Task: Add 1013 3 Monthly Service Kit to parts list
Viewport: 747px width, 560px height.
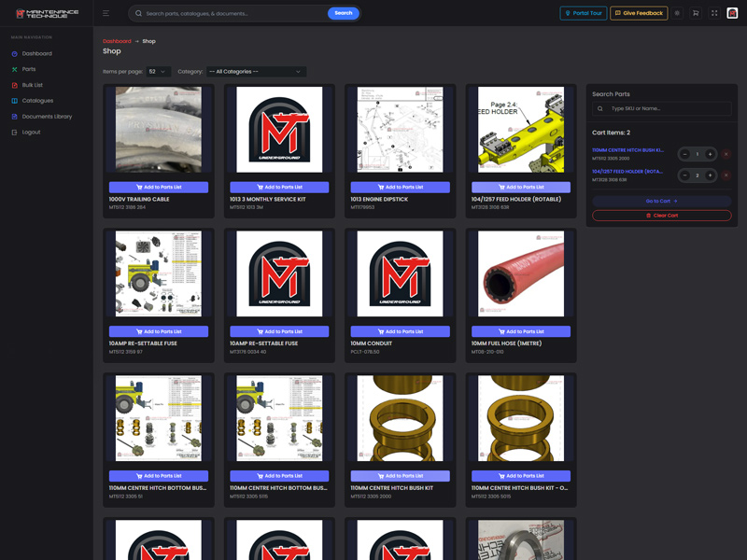Action: (279, 188)
